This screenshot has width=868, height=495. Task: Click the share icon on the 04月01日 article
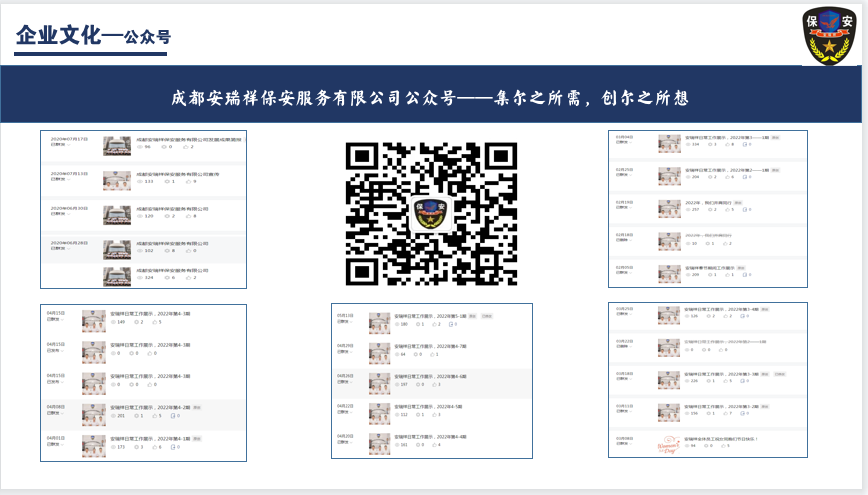click(x=173, y=447)
